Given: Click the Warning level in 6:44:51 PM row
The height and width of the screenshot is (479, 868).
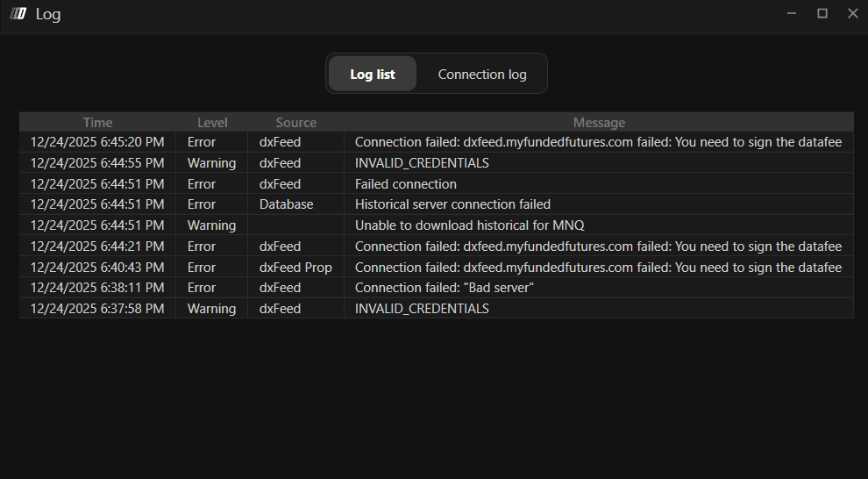Looking at the screenshot, I should coord(211,225).
